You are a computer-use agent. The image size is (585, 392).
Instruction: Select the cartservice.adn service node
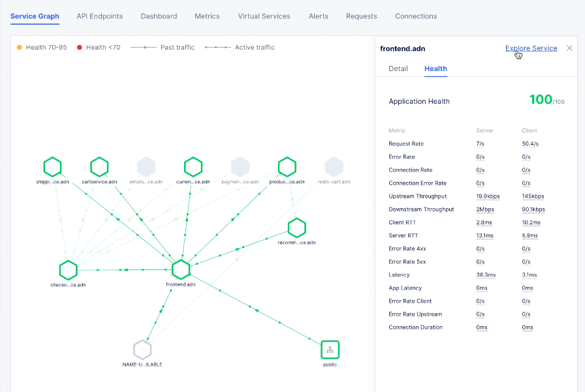click(99, 166)
